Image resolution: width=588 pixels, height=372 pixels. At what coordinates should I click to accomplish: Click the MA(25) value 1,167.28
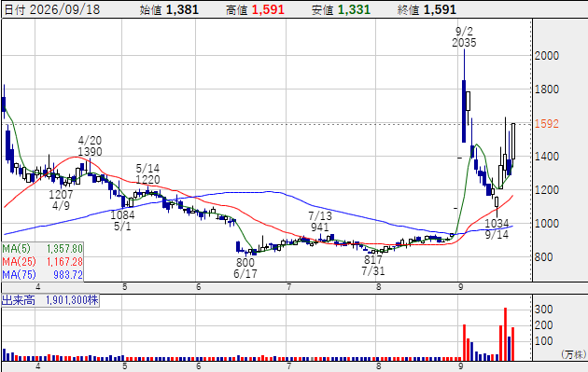coord(64,261)
